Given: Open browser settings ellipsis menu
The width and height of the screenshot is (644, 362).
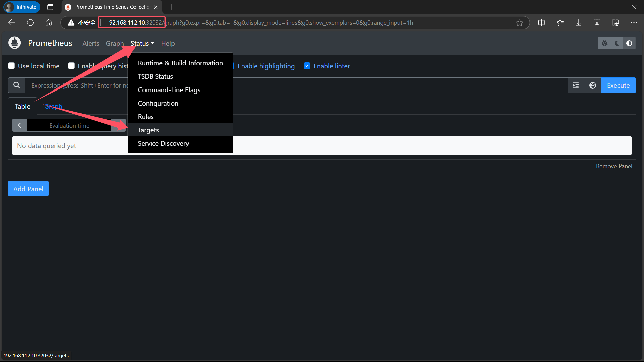Looking at the screenshot, I should (634, 23).
